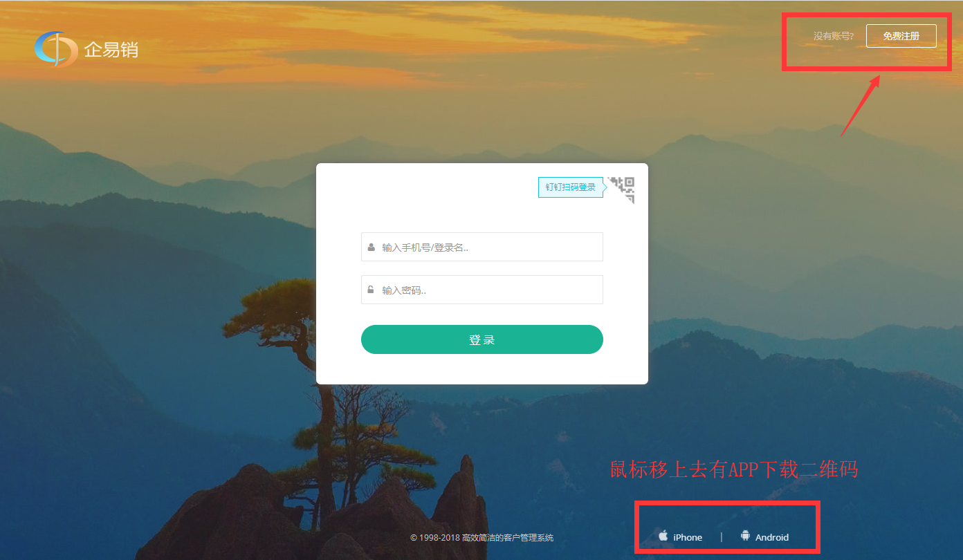Click the user silhouette icon in login field
963x560 pixels.
click(371, 247)
